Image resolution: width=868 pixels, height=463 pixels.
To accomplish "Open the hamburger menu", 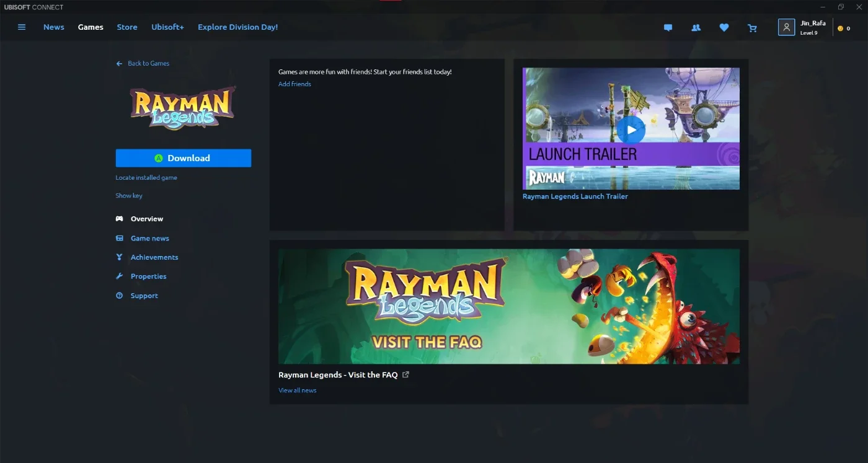I will point(22,27).
